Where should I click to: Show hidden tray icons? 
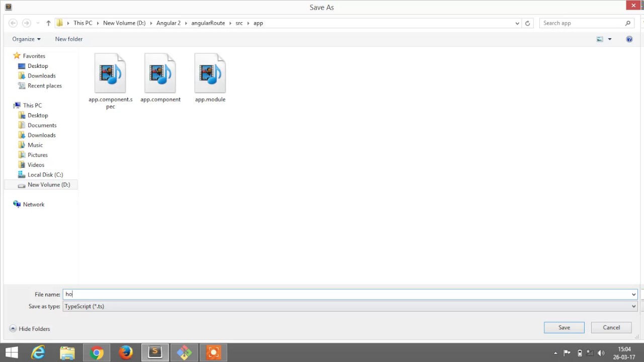555,353
